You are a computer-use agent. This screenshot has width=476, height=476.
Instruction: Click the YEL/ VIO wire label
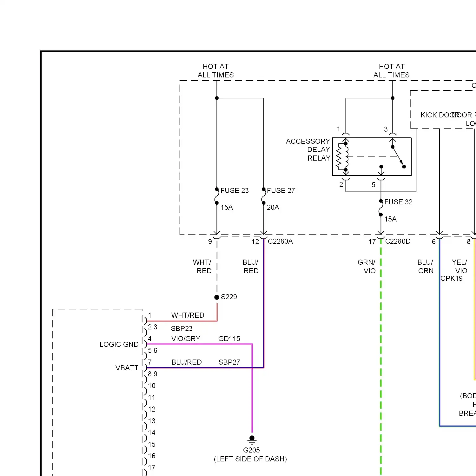(x=459, y=266)
